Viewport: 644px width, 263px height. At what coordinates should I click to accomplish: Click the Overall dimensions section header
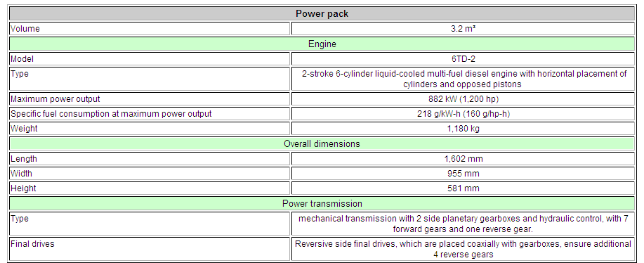pyautogui.click(x=322, y=144)
